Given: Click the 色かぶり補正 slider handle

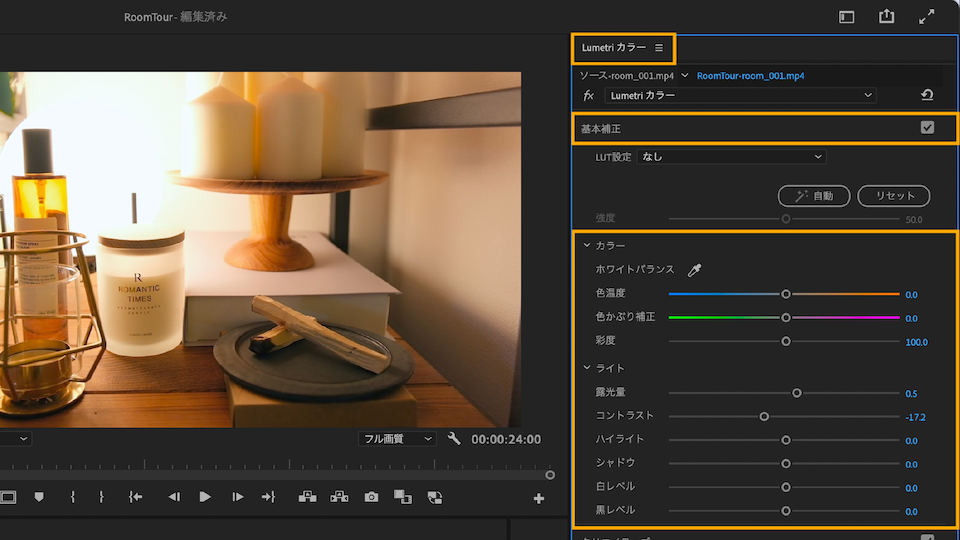Looking at the screenshot, I should (786, 318).
